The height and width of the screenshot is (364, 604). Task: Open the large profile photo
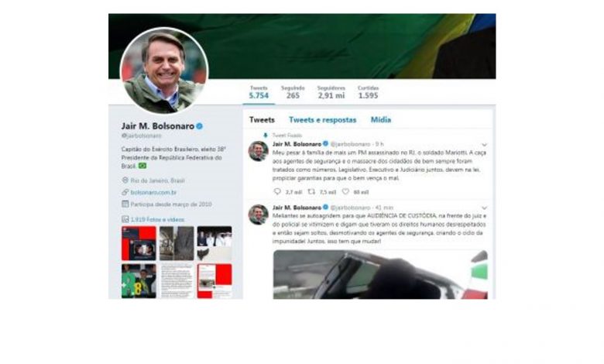(164, 71)
